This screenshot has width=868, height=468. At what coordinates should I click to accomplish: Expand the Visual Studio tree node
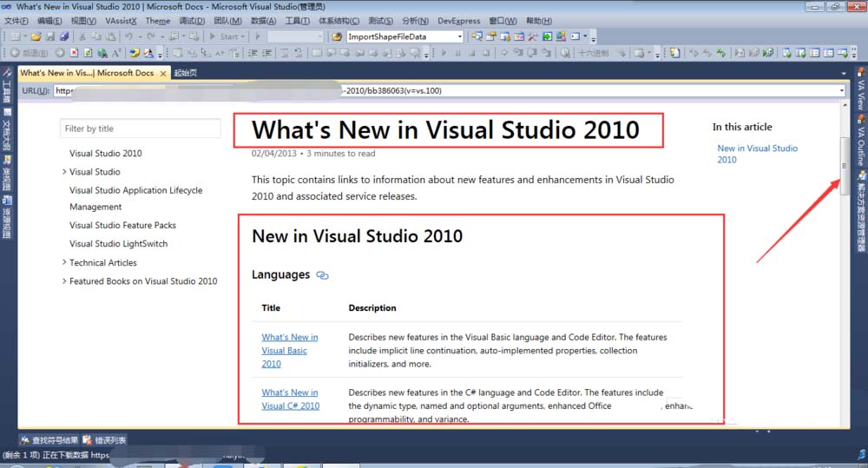point(64,172)
